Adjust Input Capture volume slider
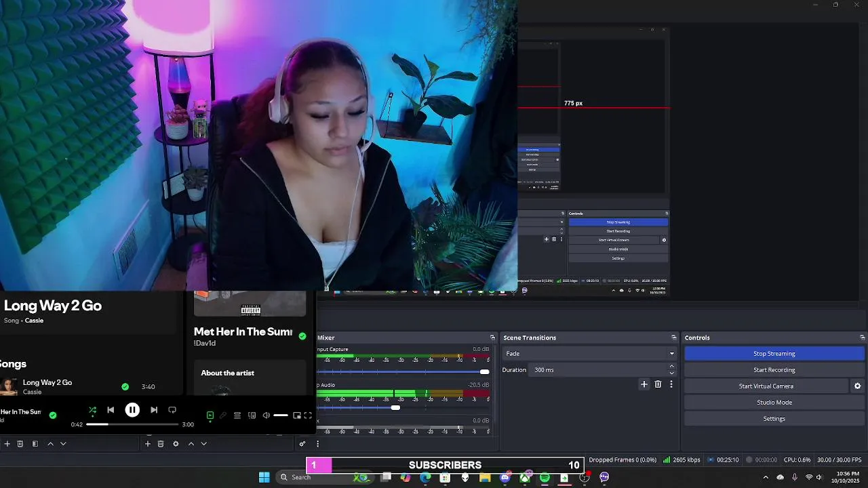The height and width of the screenshot is (488, 868). 403,371
